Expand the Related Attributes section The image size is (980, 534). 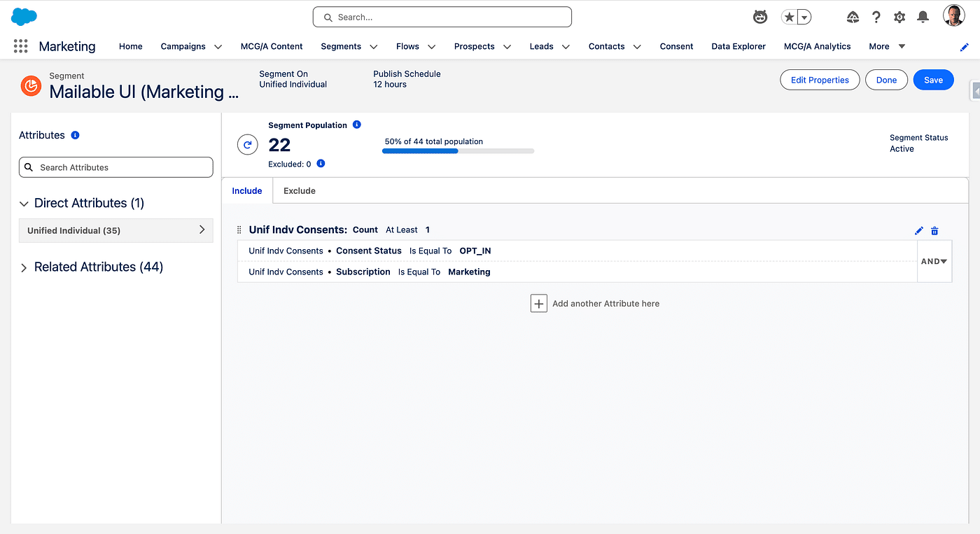coord(24,267)
